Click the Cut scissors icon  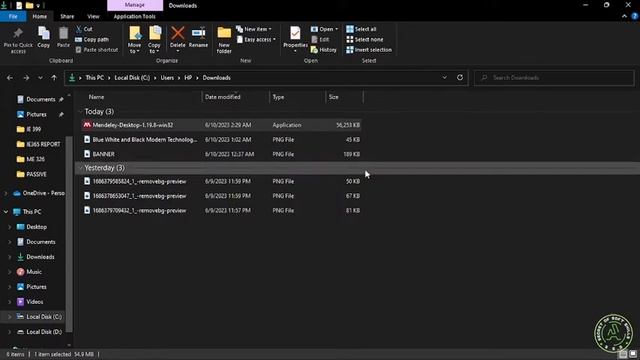pos(79,29)
